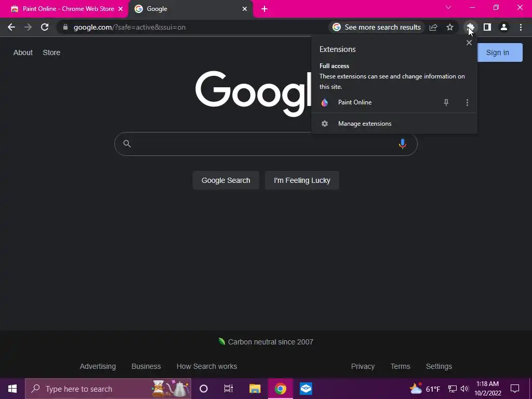Click I'm Feeling Lucky

pos(302,180)
